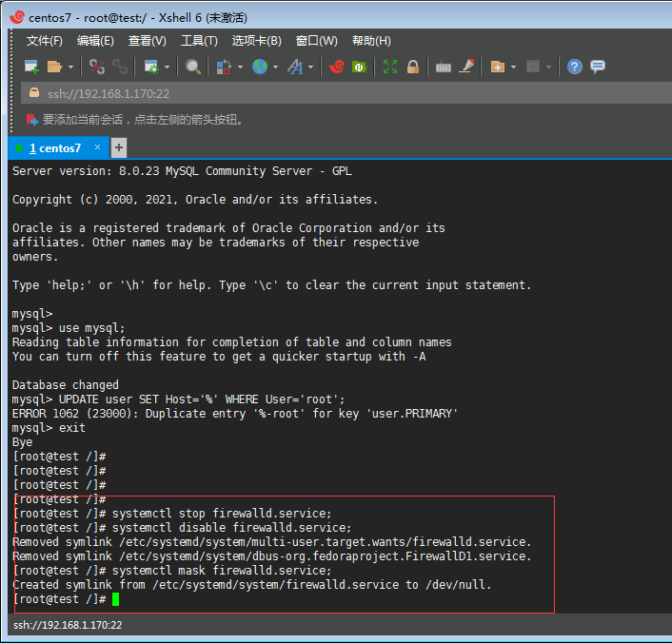Add a new tab with plus button
Viewport: 672px width, 643px height.
(119, 147)
